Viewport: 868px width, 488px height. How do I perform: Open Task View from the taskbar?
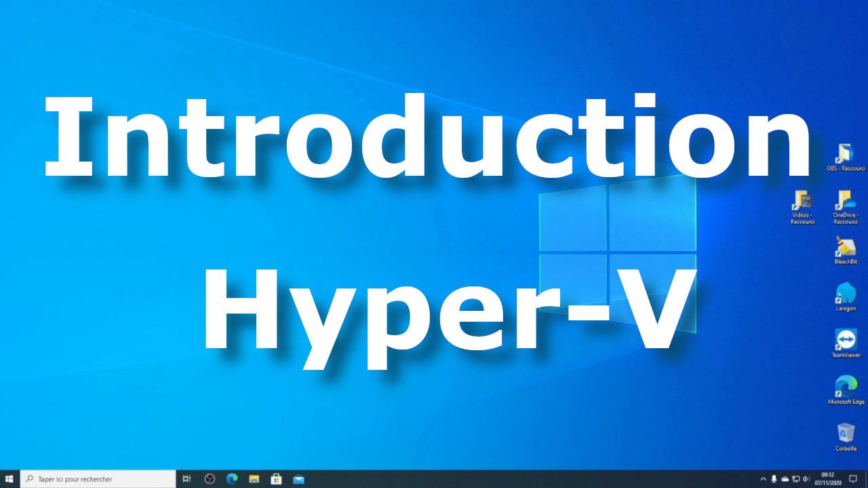[186, 478]
